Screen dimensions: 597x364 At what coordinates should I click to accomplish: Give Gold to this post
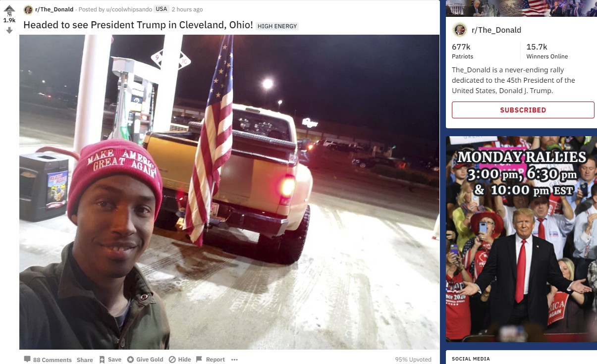(x=145, y=360)
